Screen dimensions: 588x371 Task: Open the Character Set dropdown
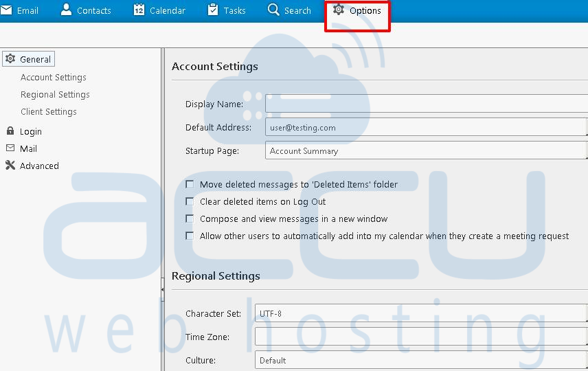point(421,313)
